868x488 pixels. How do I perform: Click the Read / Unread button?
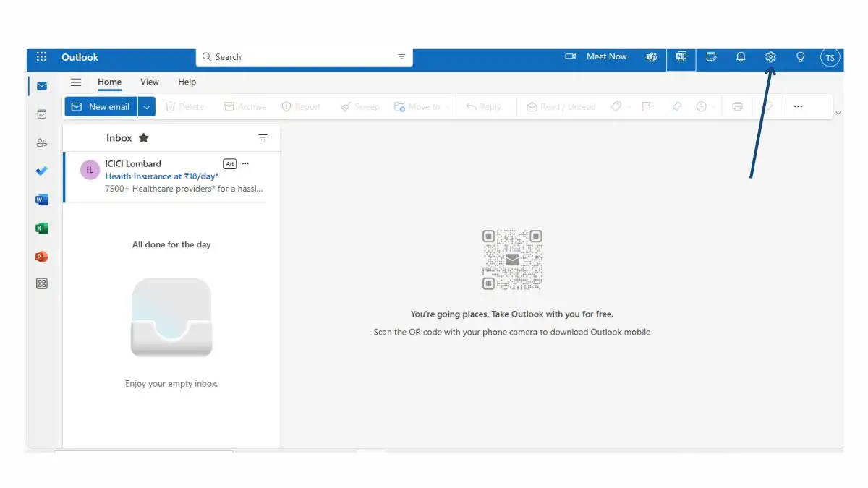[561, 106]
